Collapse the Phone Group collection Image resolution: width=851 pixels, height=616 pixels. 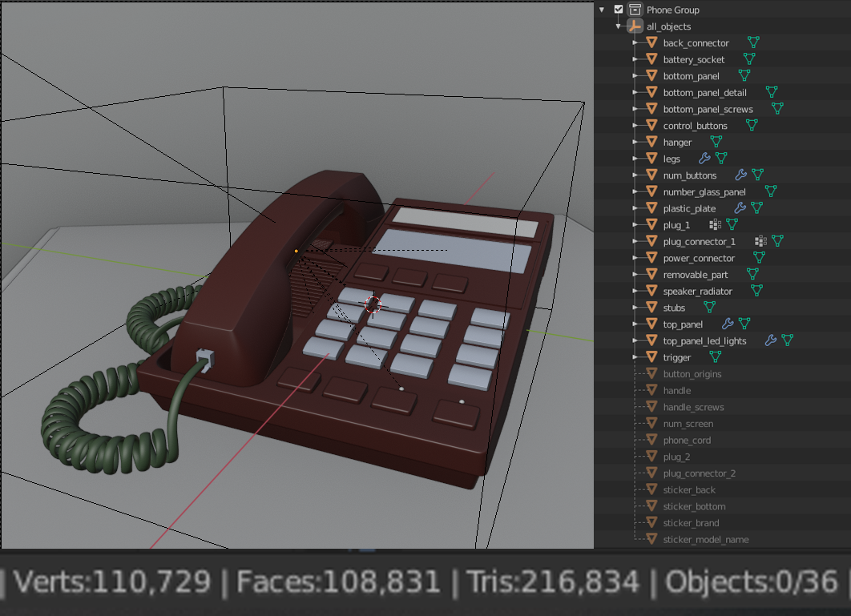[602, 10]
